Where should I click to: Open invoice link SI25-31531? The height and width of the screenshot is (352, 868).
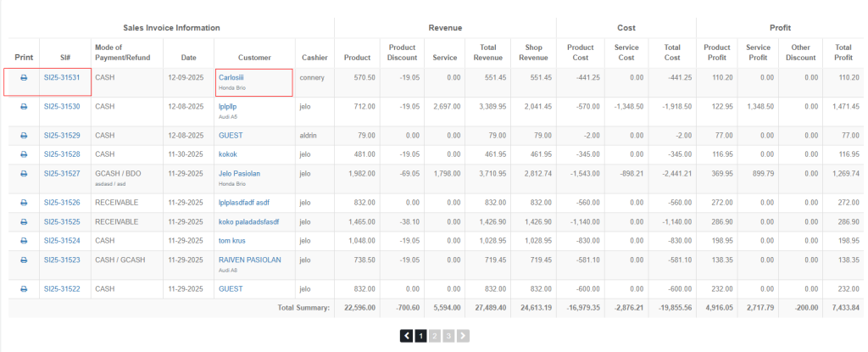62,77
